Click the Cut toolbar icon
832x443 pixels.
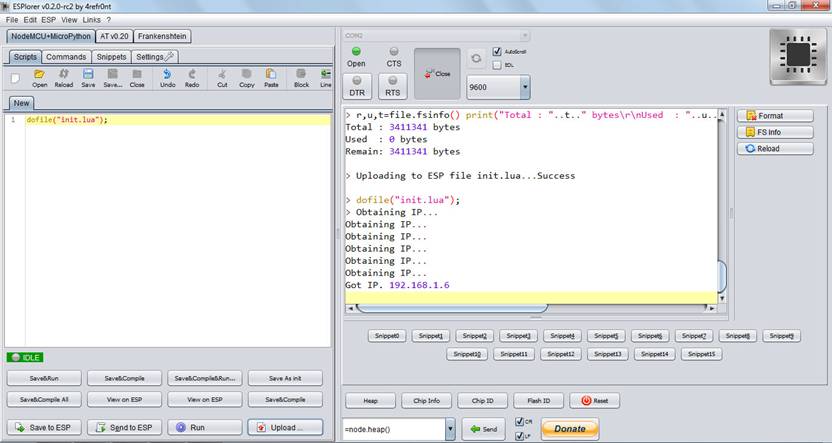click(x=222, y=78)
